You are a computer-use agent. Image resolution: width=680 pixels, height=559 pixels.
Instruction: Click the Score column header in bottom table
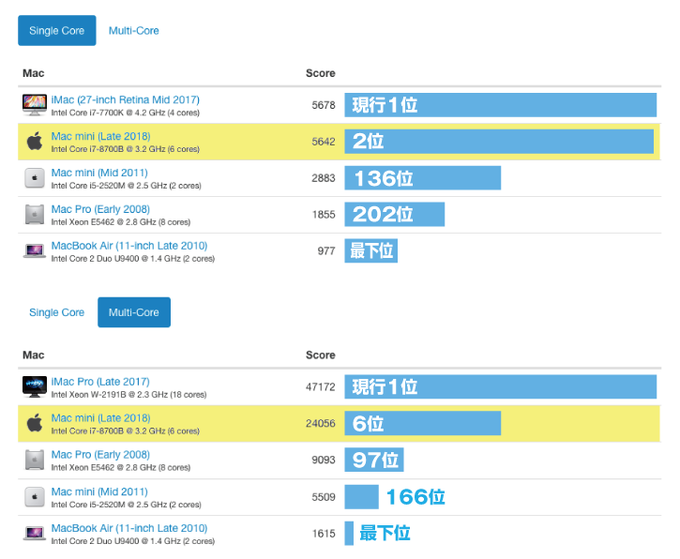click(x=320, y=355)
